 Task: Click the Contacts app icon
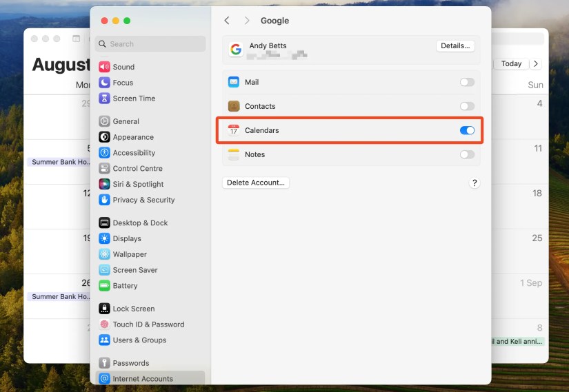(x=234, y=106)
